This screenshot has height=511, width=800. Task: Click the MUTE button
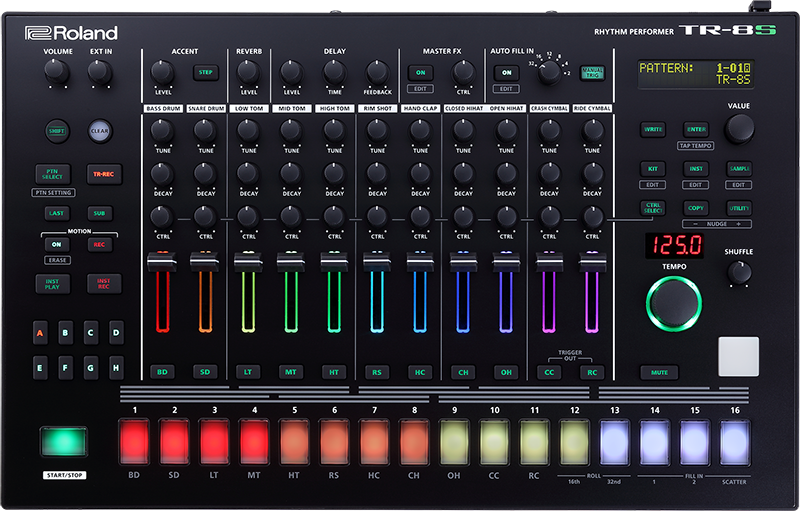(x=659, y=372)
